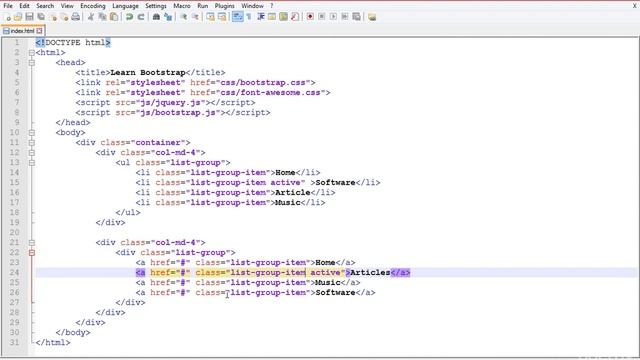This screenshot has width=640, height=360.
Task: Click "js/jquery.js" on line 7
Action: point(170,102)
